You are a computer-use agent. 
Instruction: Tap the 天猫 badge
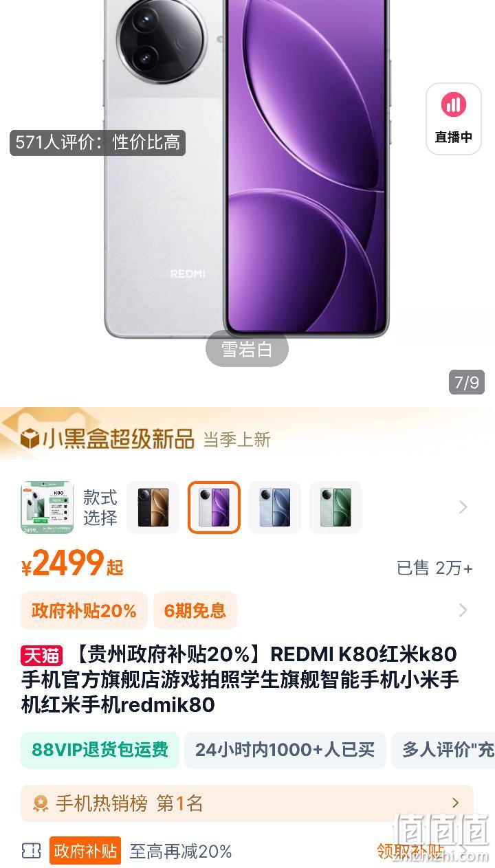coord(41,655)
